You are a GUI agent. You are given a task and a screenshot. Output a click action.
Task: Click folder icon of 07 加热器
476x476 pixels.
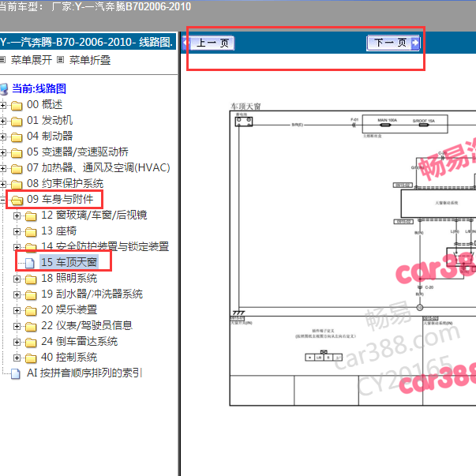(x=17, y=169)
